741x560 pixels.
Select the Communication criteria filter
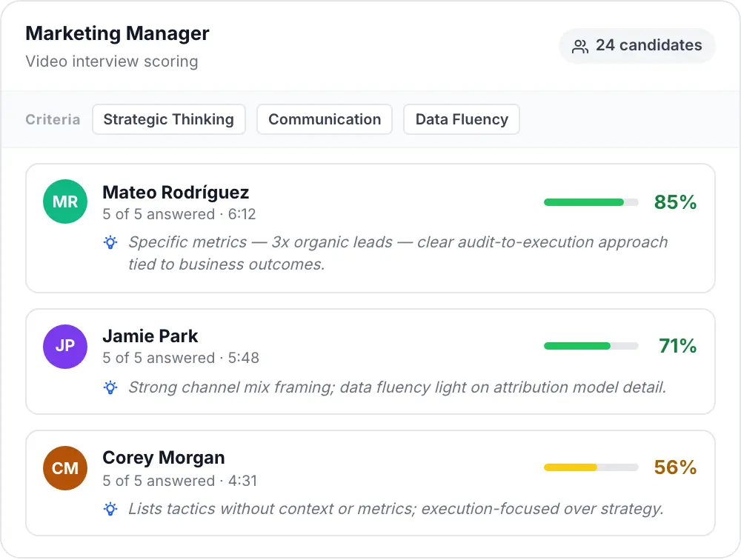(x=325, y=119)
